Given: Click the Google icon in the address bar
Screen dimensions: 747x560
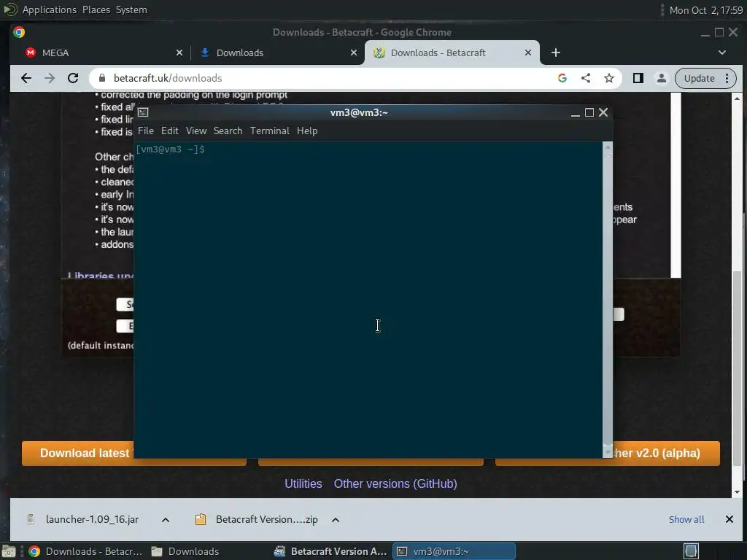Looking at the screenshot, I should pos(562,78).
